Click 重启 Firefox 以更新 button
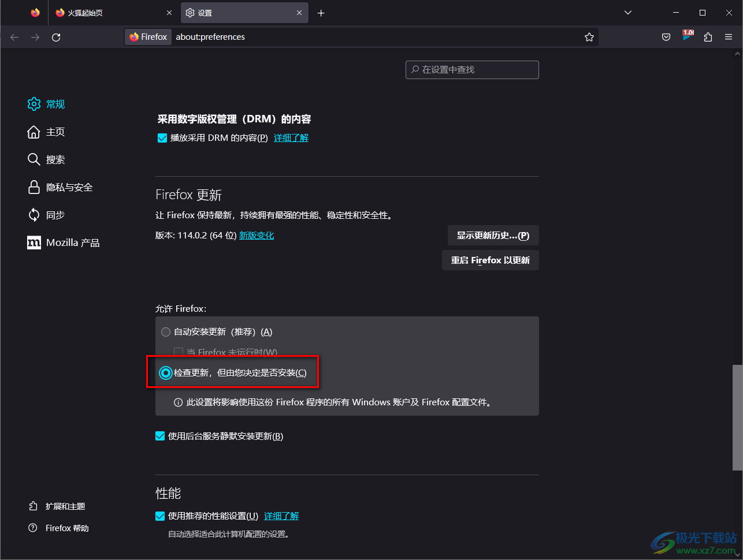743x560 pixels. [x=490, y=260]
